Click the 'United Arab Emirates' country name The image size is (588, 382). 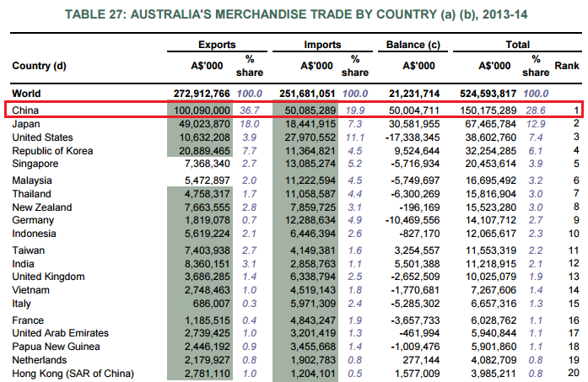61,333
